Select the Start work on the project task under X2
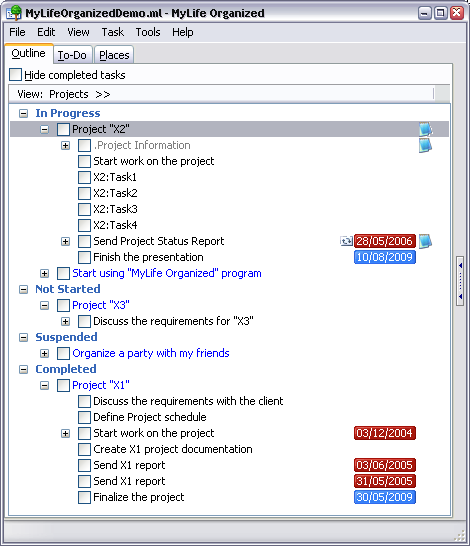470x546 pixels. tap(154, 161)
